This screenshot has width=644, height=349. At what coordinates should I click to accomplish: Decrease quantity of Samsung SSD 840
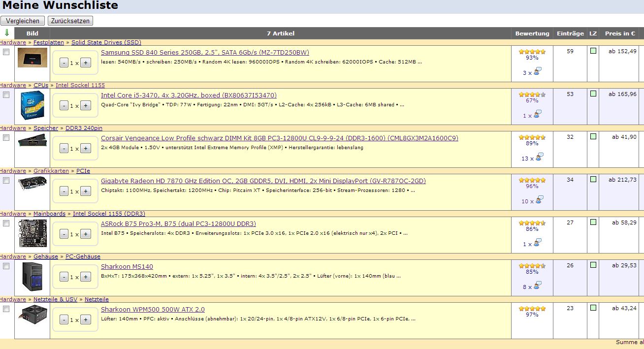(x=64, y=63)
